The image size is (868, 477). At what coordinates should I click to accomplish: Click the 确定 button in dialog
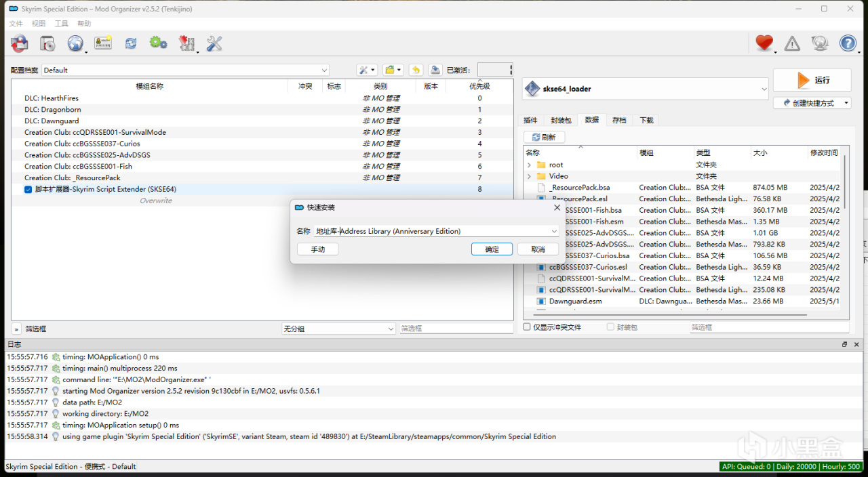click(x=492, y=249)
